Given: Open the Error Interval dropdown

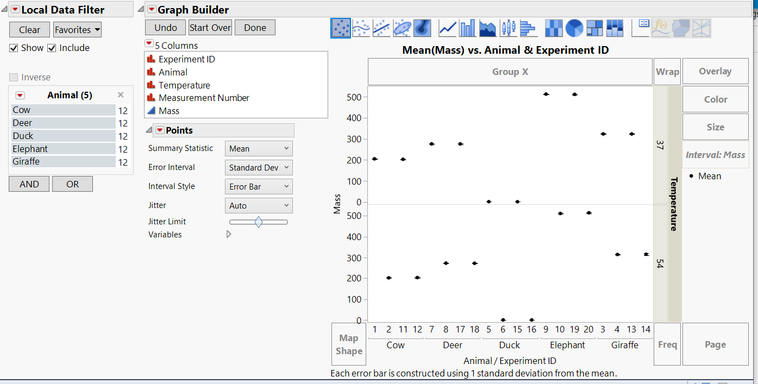Looking at the screenshot, I should tap(259, 167).
